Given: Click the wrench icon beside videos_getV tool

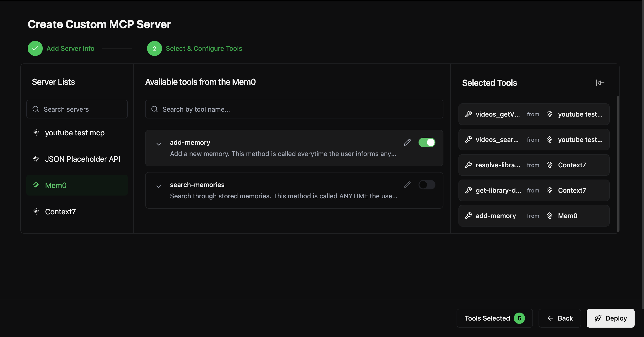Looking at the screenshot, I should [468, 114].
